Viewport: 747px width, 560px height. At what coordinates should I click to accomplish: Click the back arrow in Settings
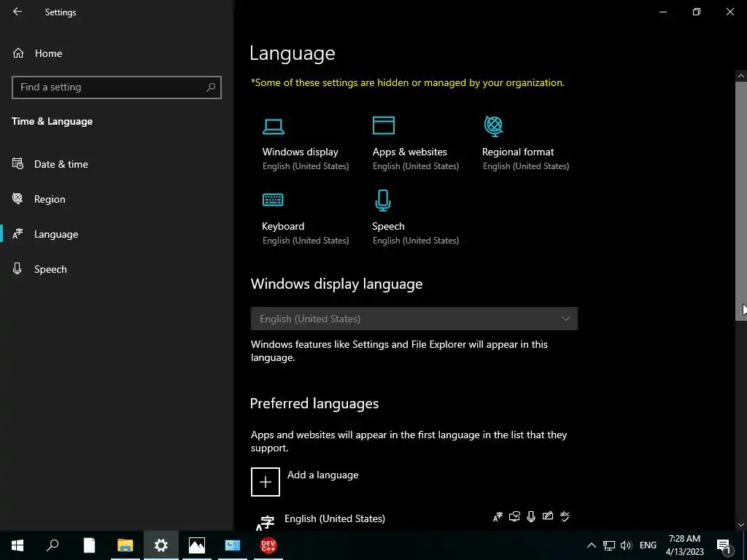pyautogui.click(x=18, y=12)
